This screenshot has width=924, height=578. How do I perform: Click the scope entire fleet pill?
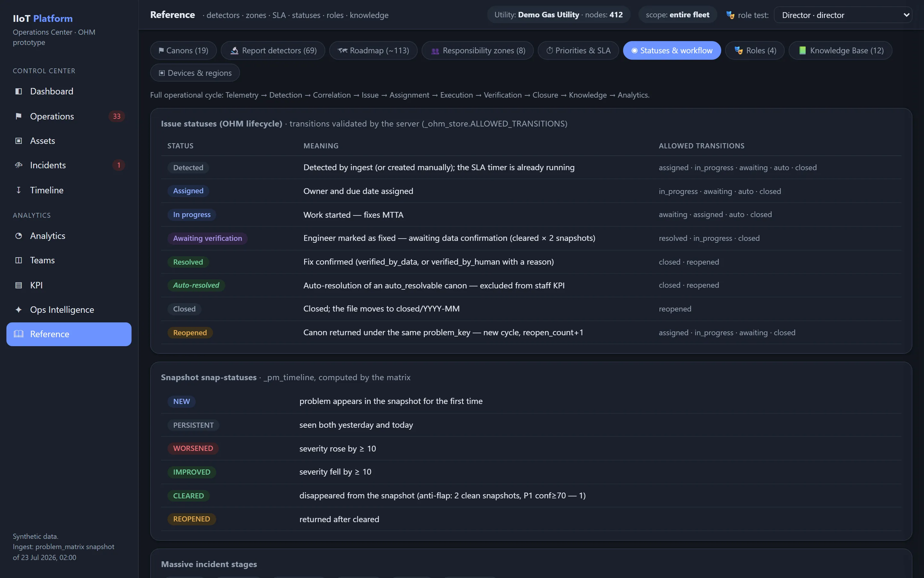point(678,15)
